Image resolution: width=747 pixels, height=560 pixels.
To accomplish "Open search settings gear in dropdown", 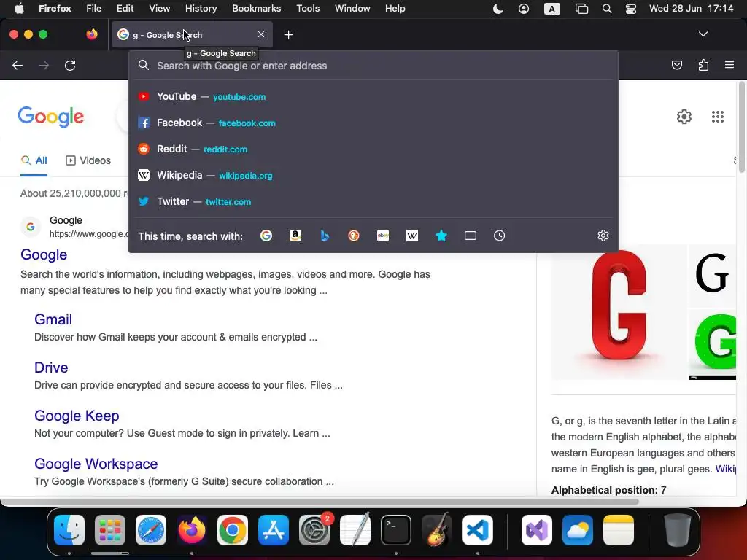I will pos(603,236).
